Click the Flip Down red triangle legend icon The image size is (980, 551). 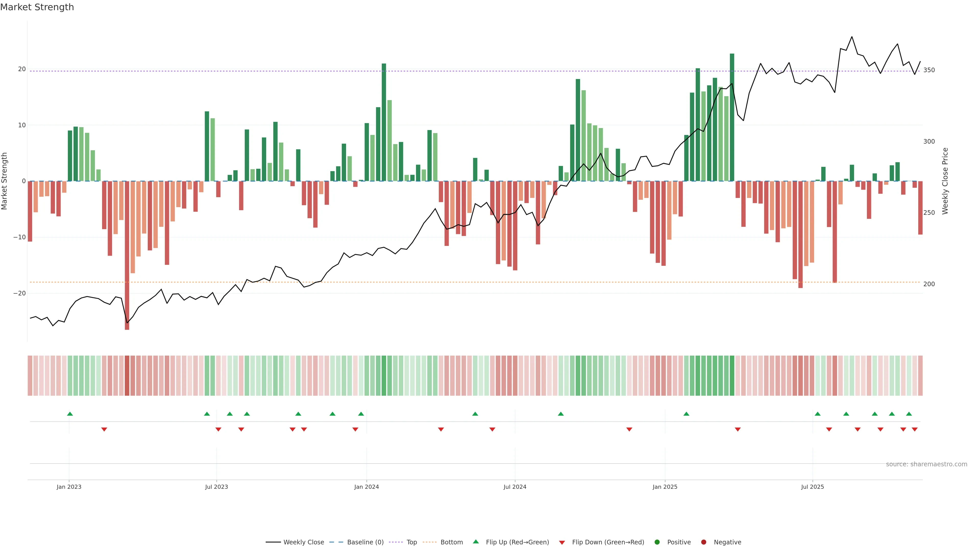click(x=562, y=542)
